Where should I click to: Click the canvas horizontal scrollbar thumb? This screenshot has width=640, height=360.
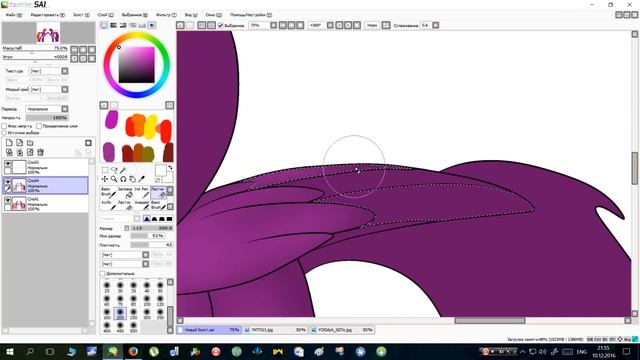[x=490, y=320]
